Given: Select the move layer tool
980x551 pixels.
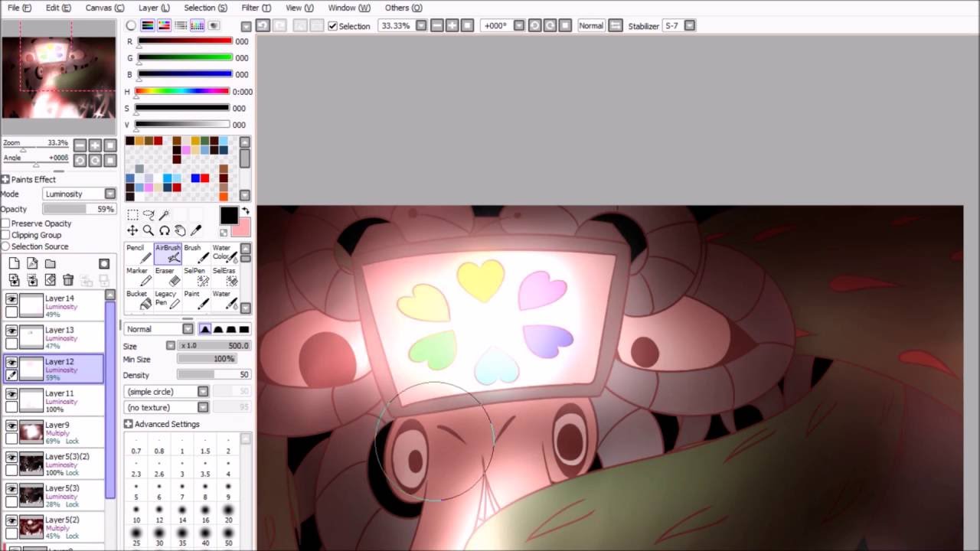Looking at the screenshot, I should pyautogui.click(x=132, y=230).
